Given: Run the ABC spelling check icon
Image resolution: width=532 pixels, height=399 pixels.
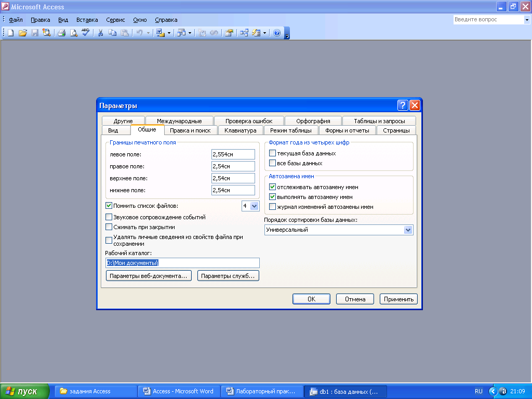Looking at the screenshot, I should [86, 33].
